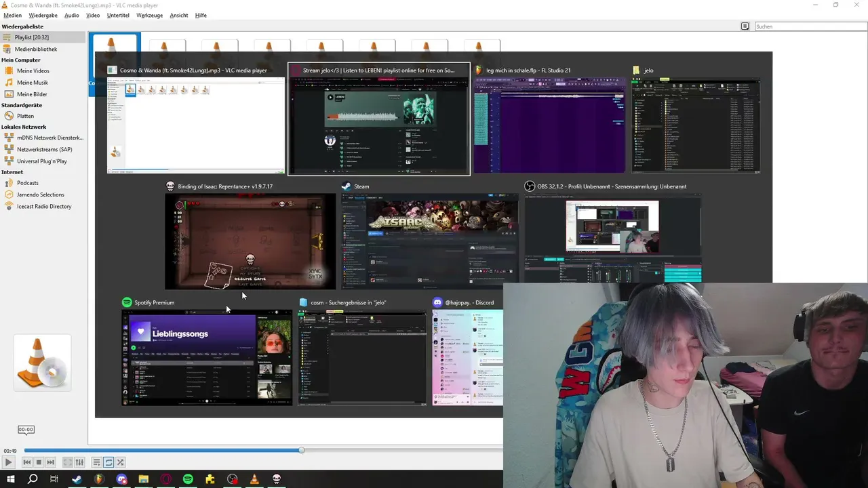The image size is (868, 488).
Task: Open the Medien menu
Action: [12, 15]
